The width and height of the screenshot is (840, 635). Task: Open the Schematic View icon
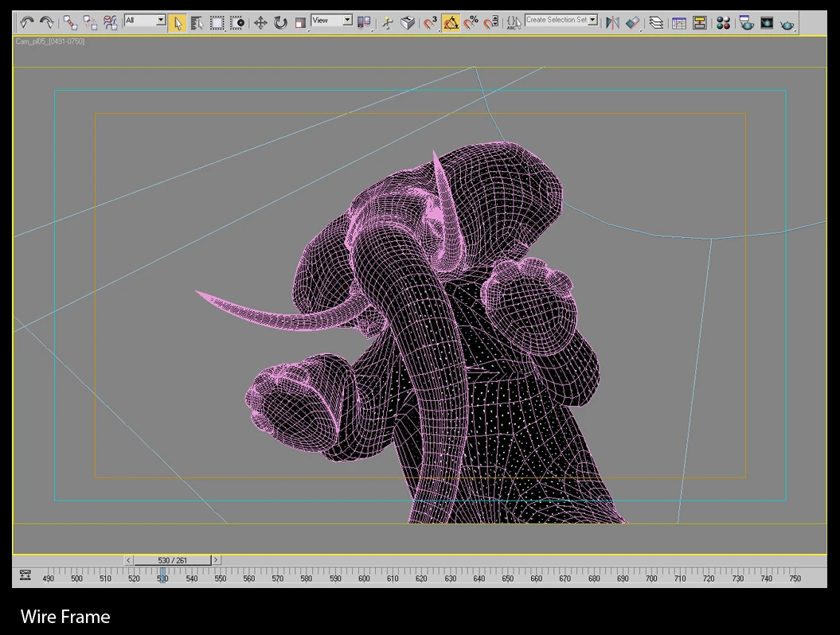coord(700,23)
